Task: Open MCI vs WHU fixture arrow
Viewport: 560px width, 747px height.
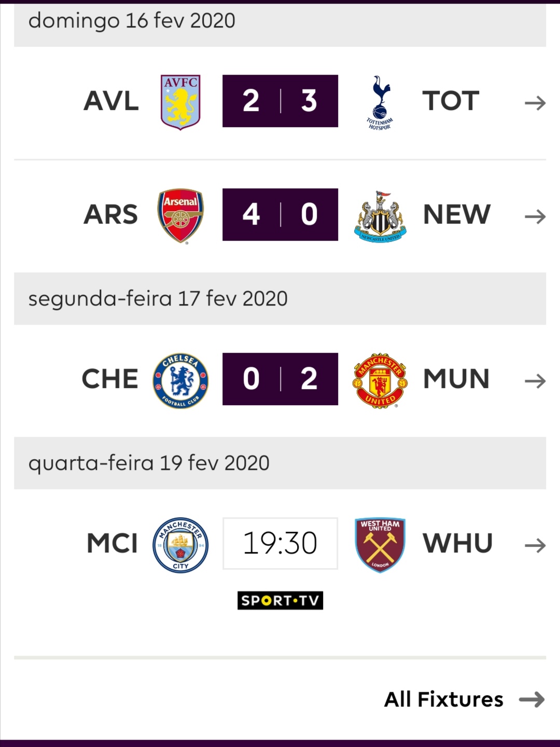Action: pos(535,546)
